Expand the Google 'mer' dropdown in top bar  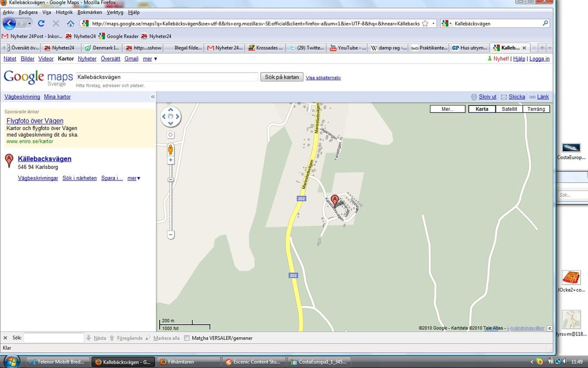click(x=150, y=58)
